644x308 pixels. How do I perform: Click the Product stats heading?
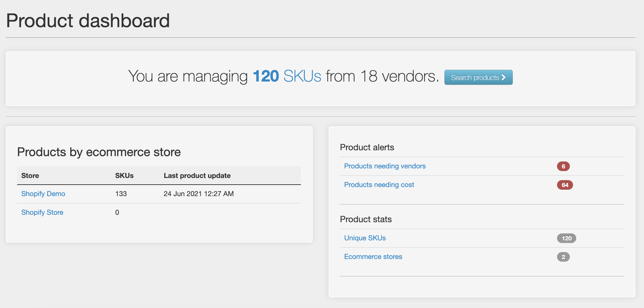tap(365, 219)
